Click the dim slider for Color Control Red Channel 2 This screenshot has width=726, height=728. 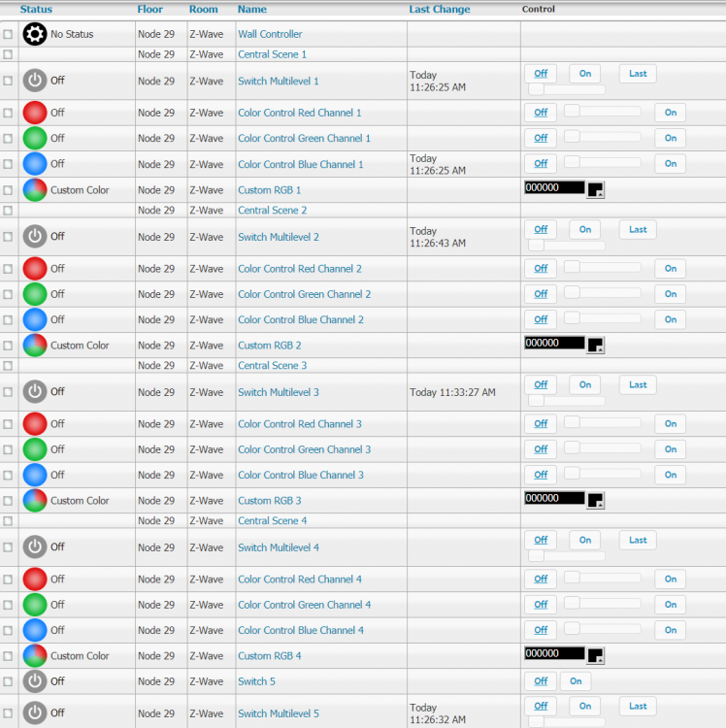click(x=602, y=268)
